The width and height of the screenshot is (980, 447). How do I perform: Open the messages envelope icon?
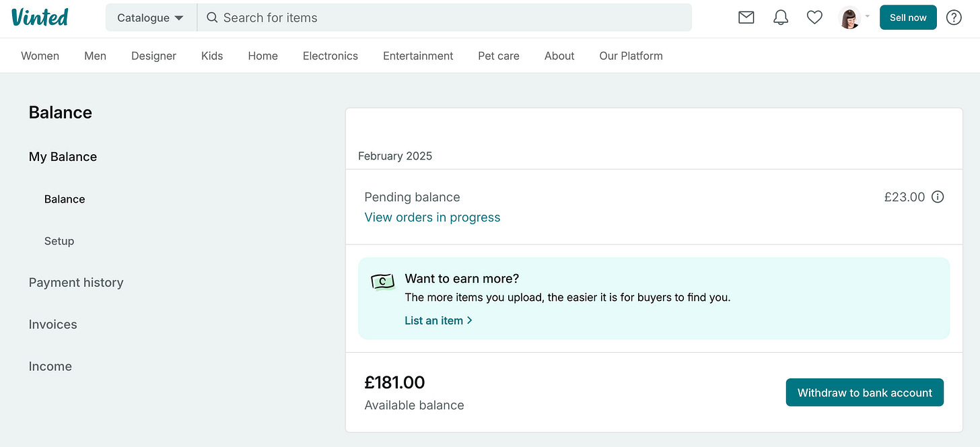746,18
